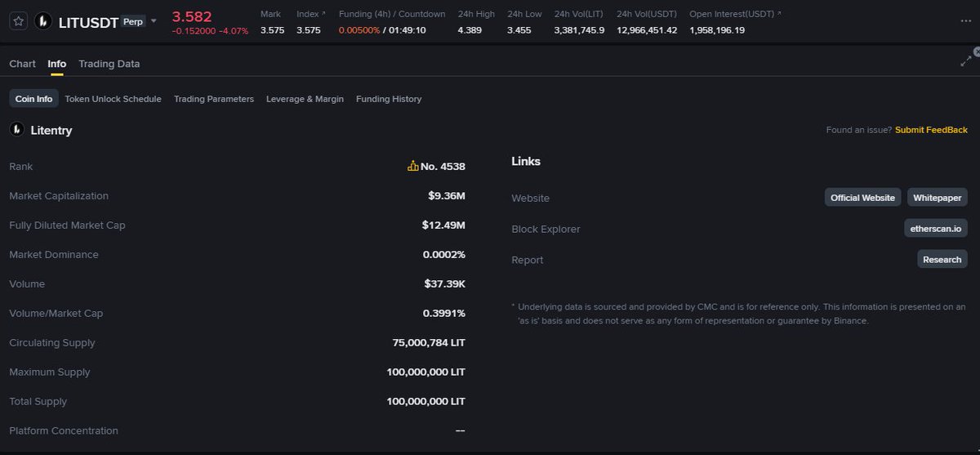Click the Litentry coin logo next to LITUSDT
Viewport: 980px width, 455px height.
pyautogui.click(x=44, y=21)
